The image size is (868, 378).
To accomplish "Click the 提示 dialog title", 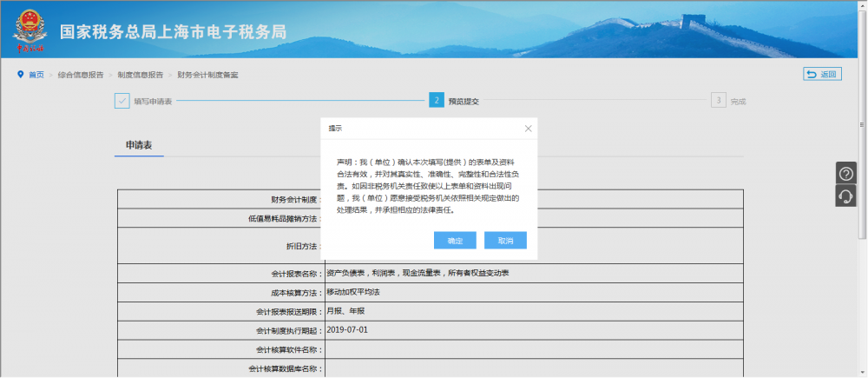I will coord(335,129).
